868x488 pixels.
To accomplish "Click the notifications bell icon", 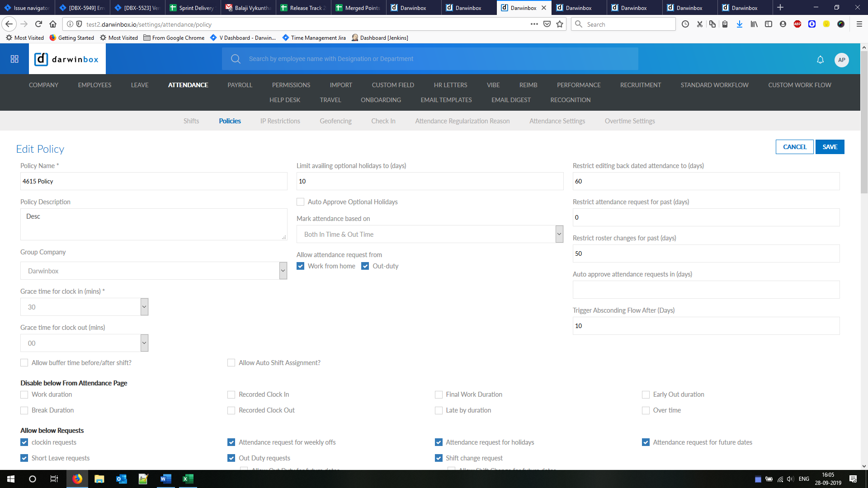I will pyautogui.click(x=820, y=60).
